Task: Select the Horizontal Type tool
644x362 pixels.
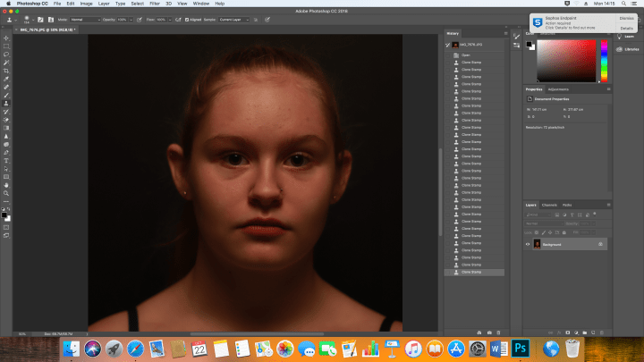Action: coord(6,161)
